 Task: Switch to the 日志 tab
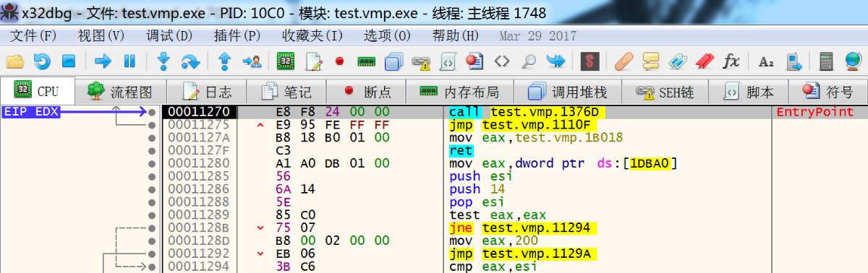tap(207, 92)
